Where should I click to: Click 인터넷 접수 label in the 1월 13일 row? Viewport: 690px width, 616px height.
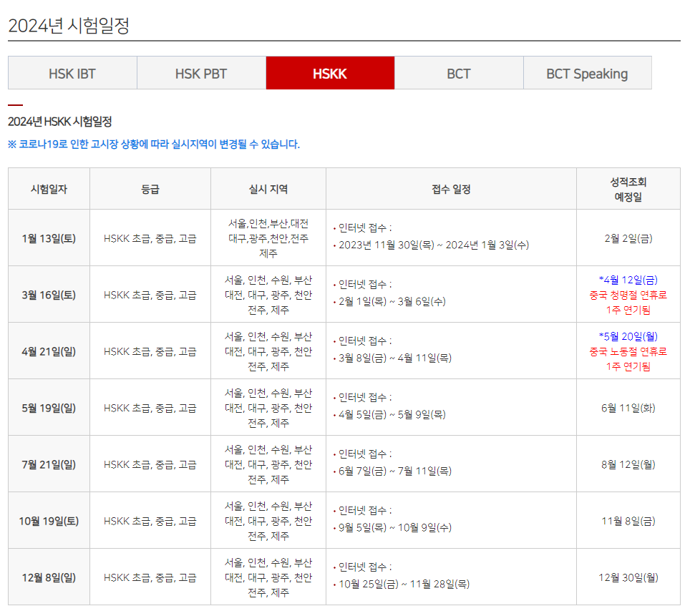365,228
